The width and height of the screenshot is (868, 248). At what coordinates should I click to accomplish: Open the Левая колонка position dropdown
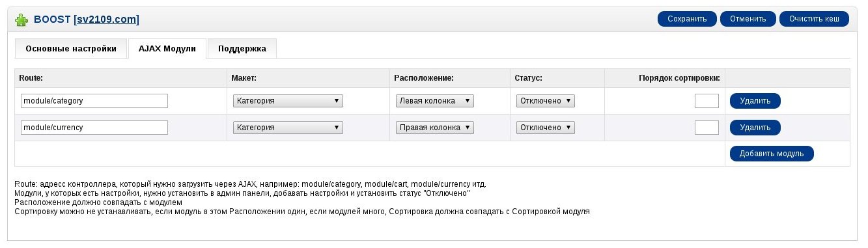[x=435, y=101]
